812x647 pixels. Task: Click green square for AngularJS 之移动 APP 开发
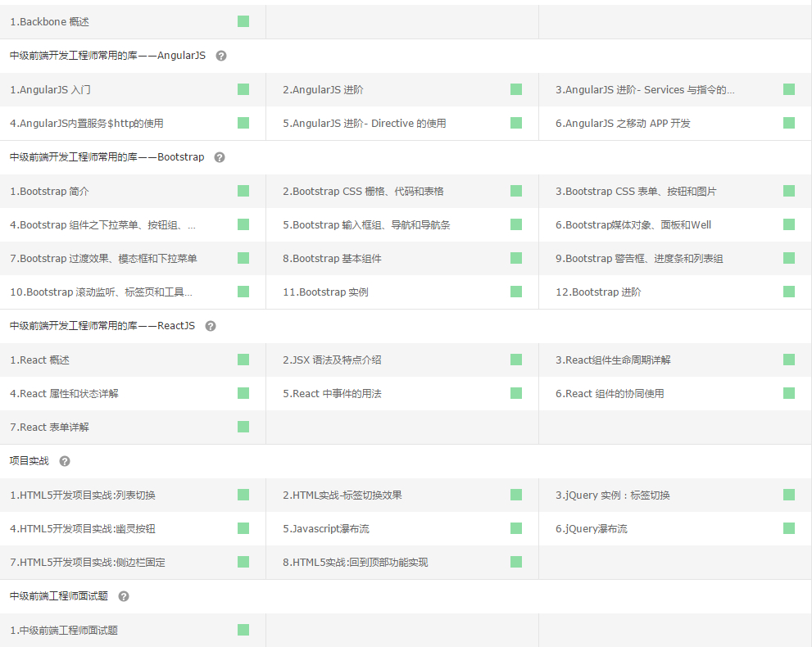[789, 123]
